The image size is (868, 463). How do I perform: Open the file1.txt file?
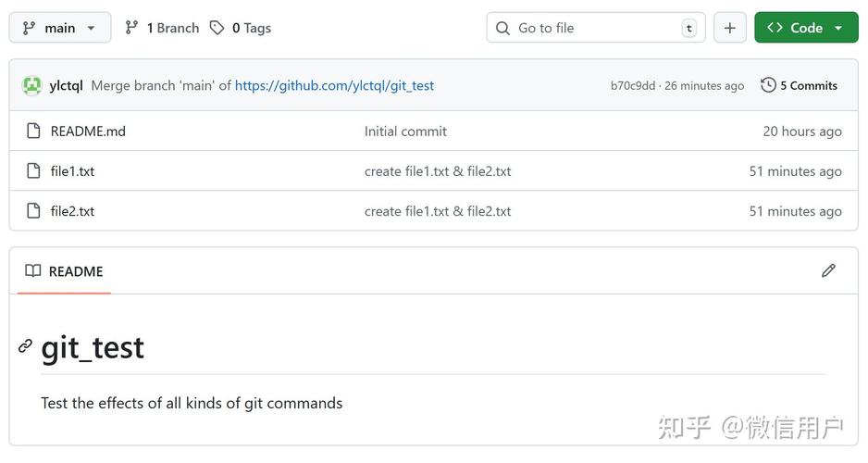pos(72,171)
